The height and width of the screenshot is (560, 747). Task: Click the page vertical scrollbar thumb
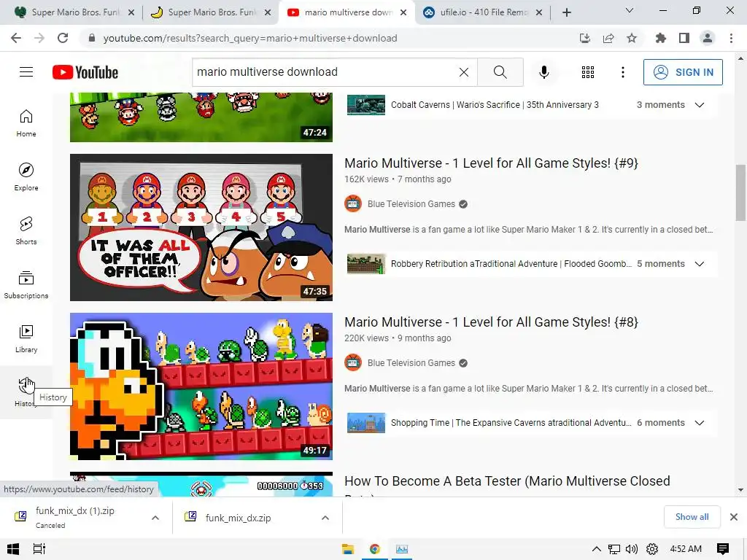740,192
